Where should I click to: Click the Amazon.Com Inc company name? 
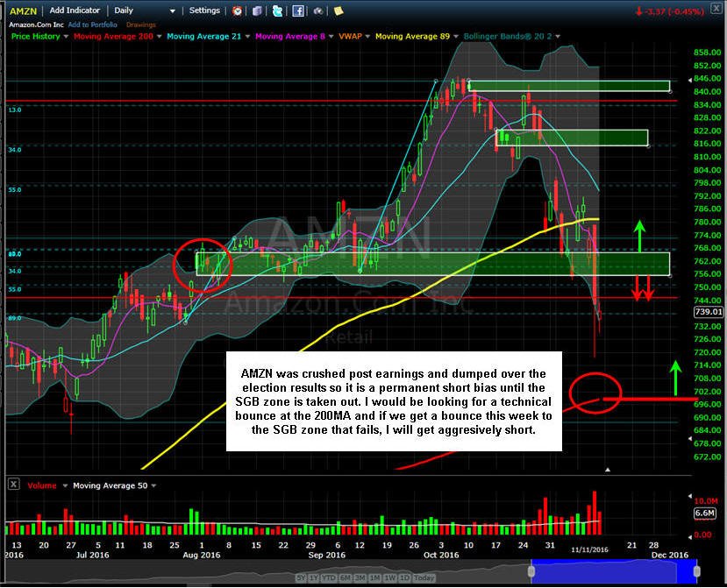pos(36,25)
